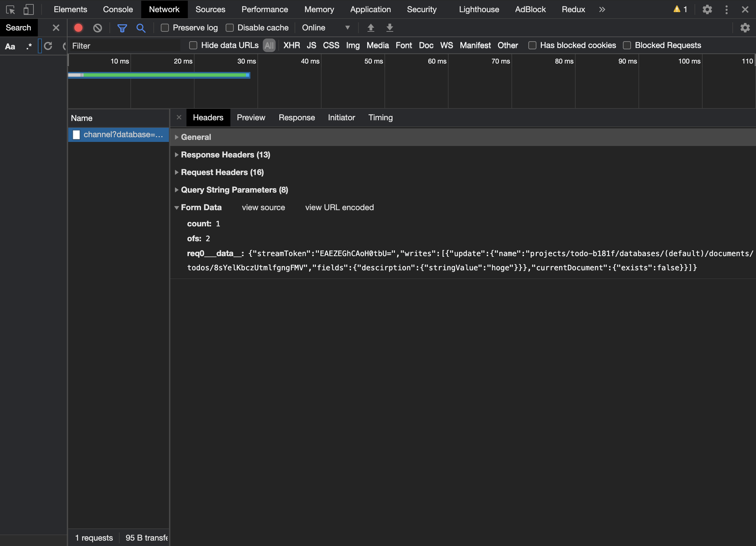The height and width of the screenshot is (546, 756).
Task: Open the Network settings gear on the right
Action: tap(745, 28)
